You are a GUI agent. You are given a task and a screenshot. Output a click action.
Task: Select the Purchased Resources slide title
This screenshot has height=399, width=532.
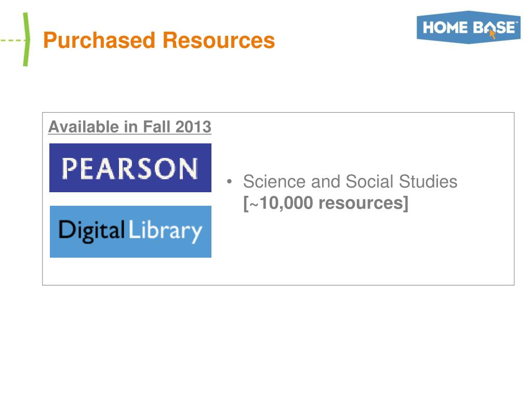(x=159, y=41)
